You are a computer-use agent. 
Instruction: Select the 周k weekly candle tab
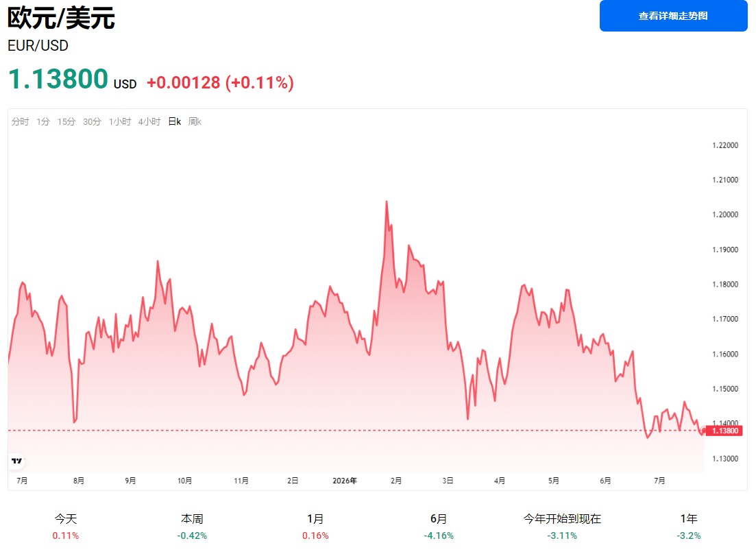tap(195, 121)
